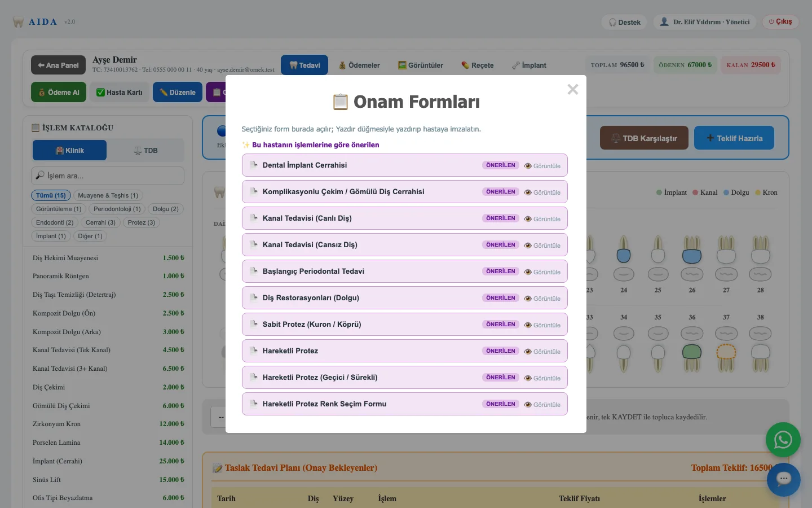The width and height of the screenshot is (812, 508).
Task: Focus the İşlem ara search field
Action: point(108,176)
